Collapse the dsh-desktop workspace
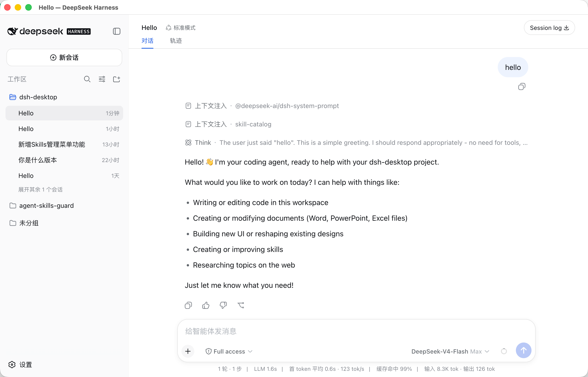The width and height of the screenshot is (588, 377). click(64, 97)
